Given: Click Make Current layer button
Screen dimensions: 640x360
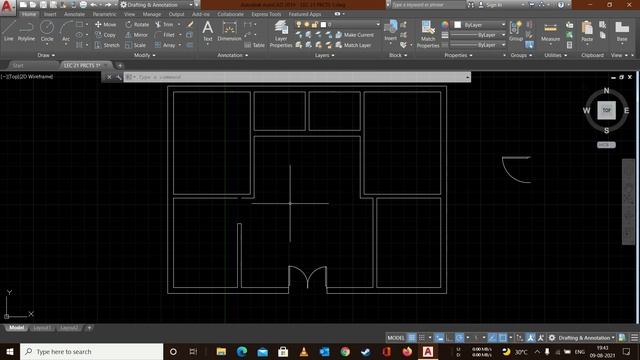Looking at the screenshot, I should (354, 35).
